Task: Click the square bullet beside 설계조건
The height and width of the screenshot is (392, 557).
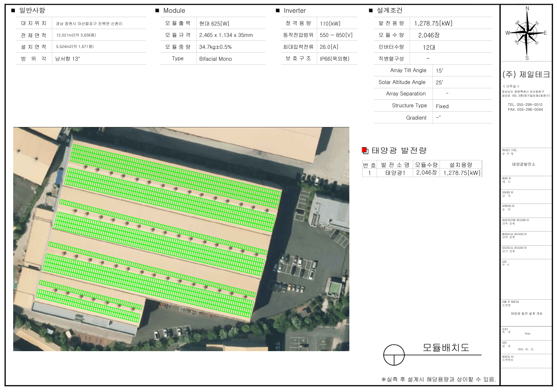Action: pos(371,11)
